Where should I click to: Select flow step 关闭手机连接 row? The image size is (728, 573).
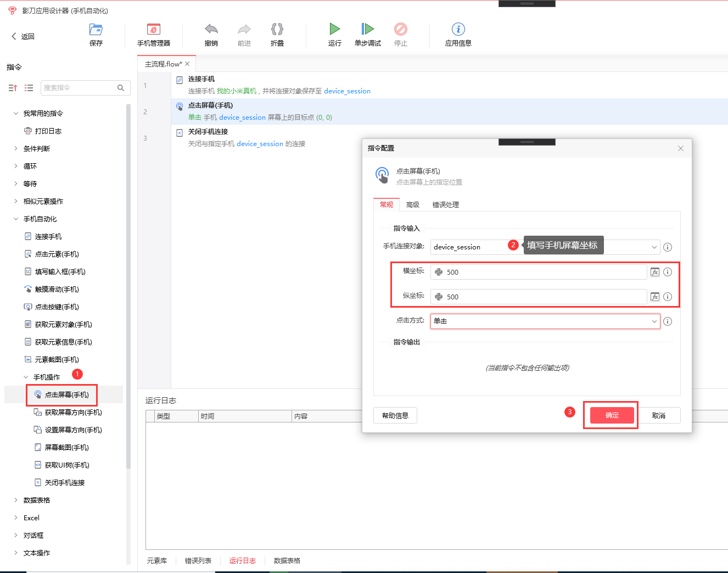tap(450, 138)
